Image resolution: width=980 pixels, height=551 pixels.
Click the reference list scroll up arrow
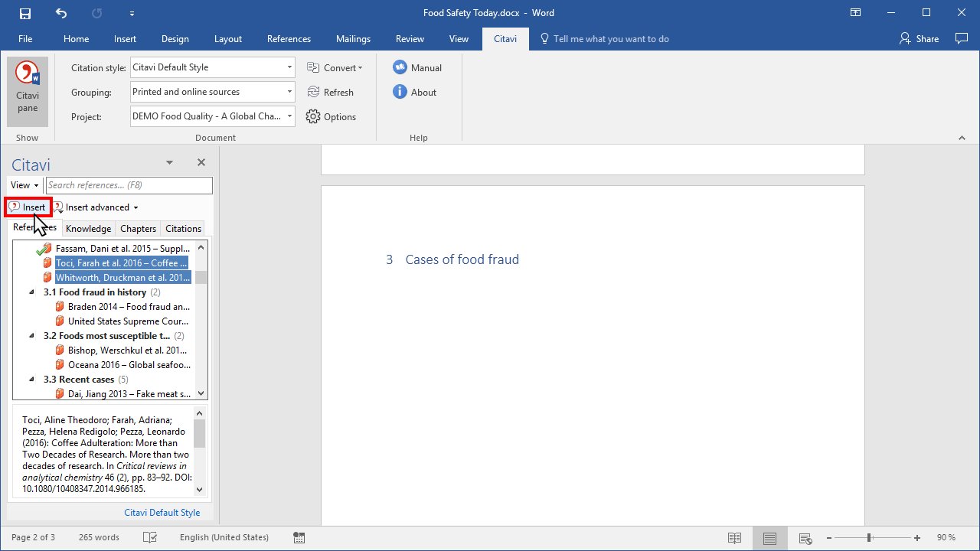(x=201, y=246)
